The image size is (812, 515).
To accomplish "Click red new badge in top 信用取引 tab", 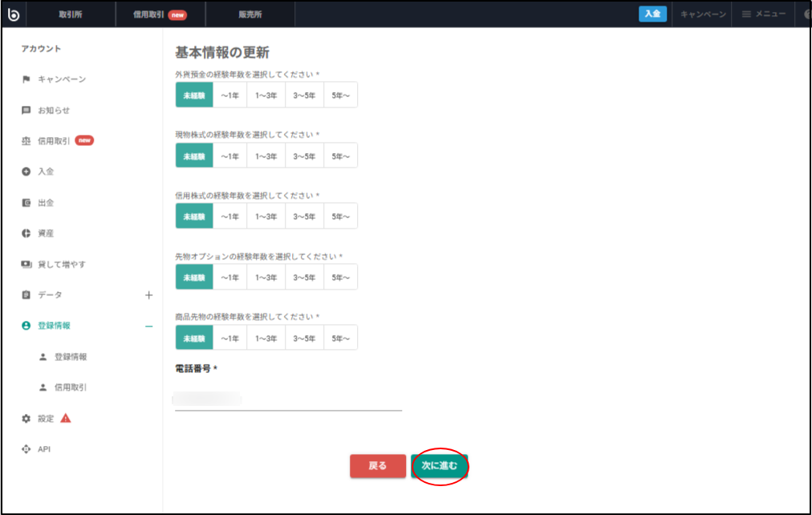I will 177,15.
